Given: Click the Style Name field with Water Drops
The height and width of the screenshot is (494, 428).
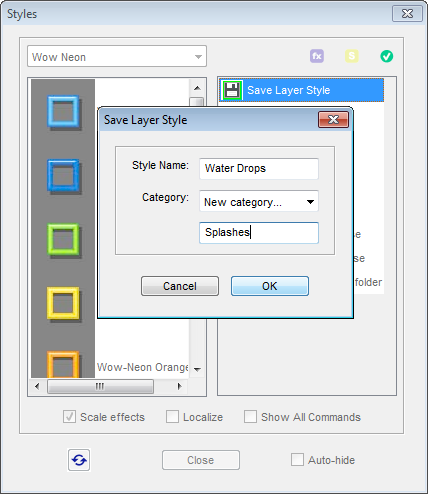Looking at the screenshot, I should tap(259, 169).
